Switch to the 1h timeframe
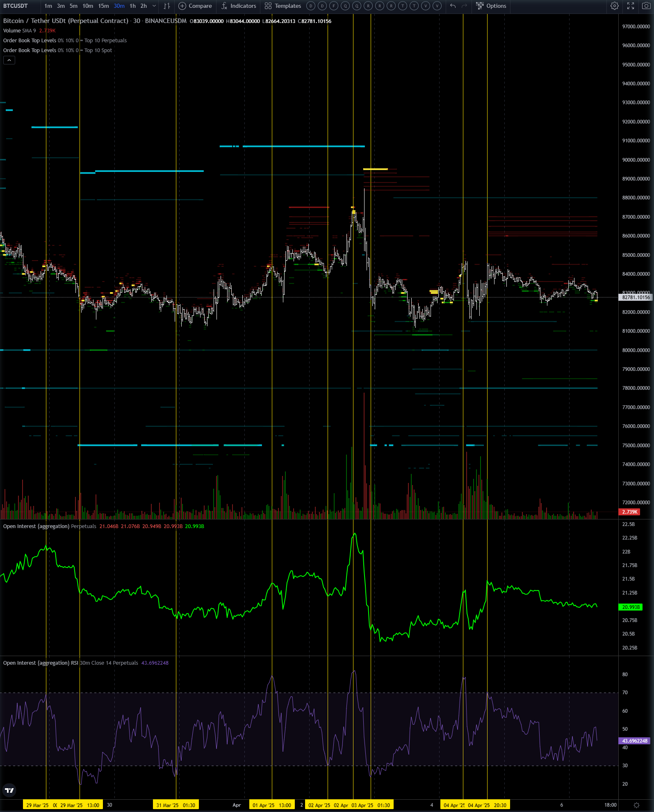 132,6
